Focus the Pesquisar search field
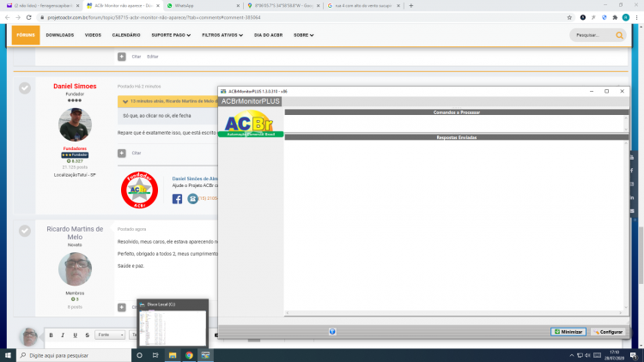The width and height of the screenshot is (644, 362). (592, 35)
